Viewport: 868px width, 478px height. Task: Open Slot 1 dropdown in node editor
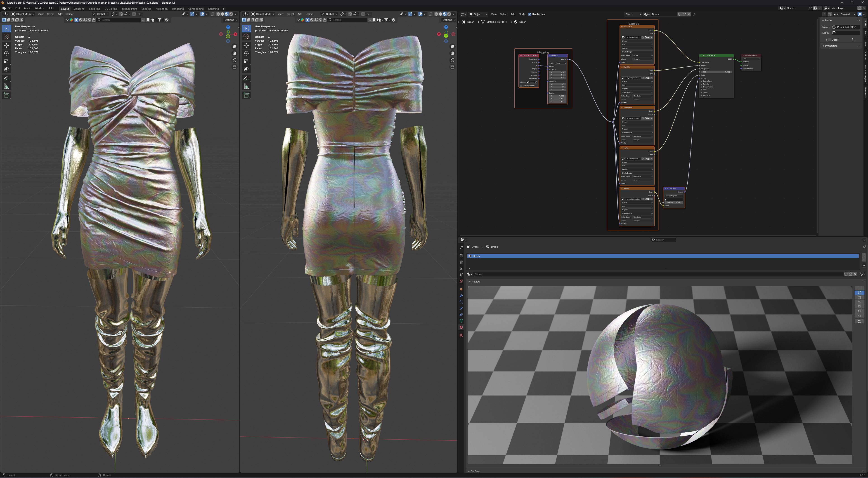[633, 14]
